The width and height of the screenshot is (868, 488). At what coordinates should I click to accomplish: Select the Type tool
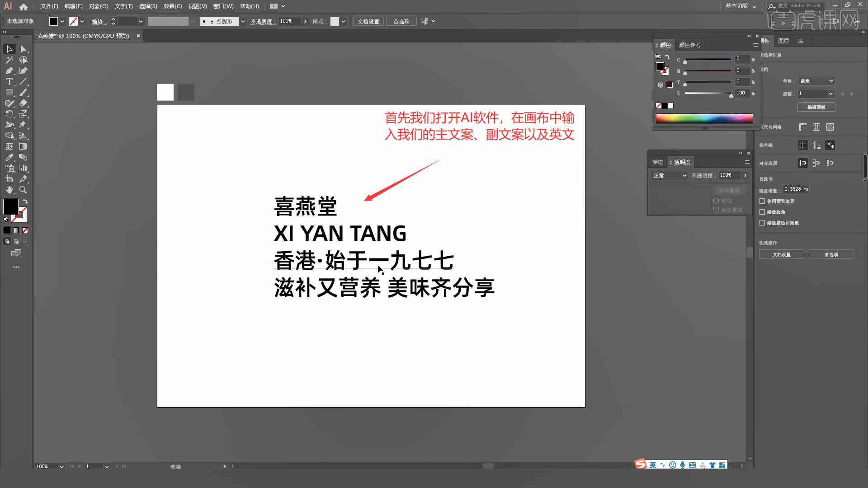click(9, 82)
